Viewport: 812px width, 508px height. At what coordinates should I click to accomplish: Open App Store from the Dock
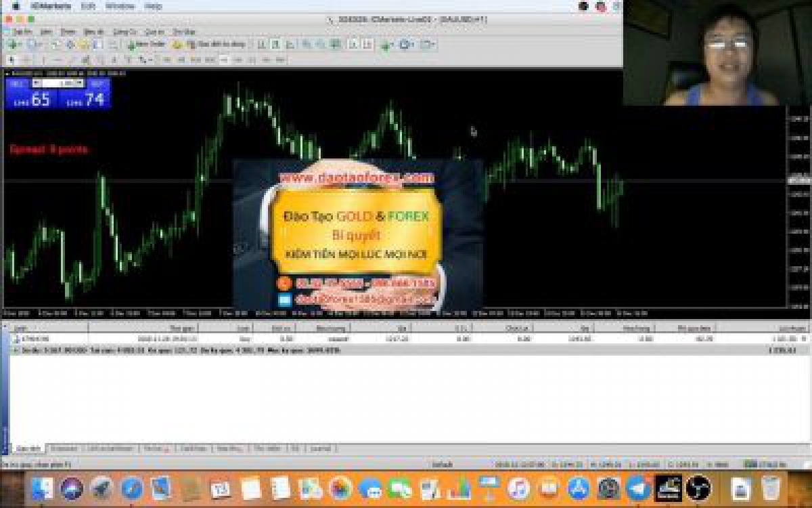[579, 488]
